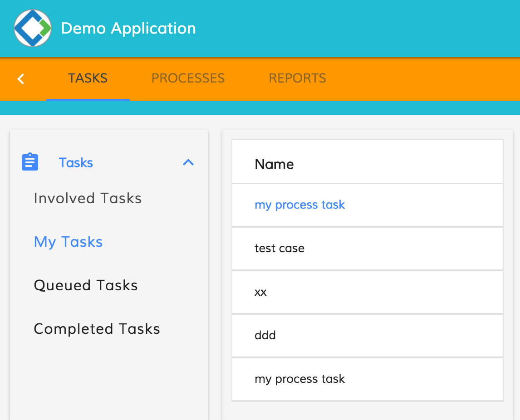
Task: Switch to the REPORTS tab
Action: click(298, 78)
